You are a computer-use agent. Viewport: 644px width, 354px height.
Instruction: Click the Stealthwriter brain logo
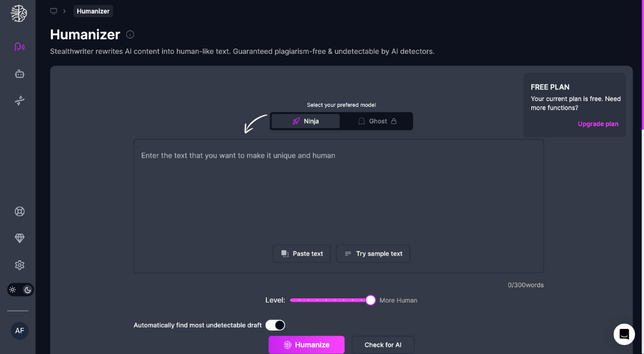(19, 13)
